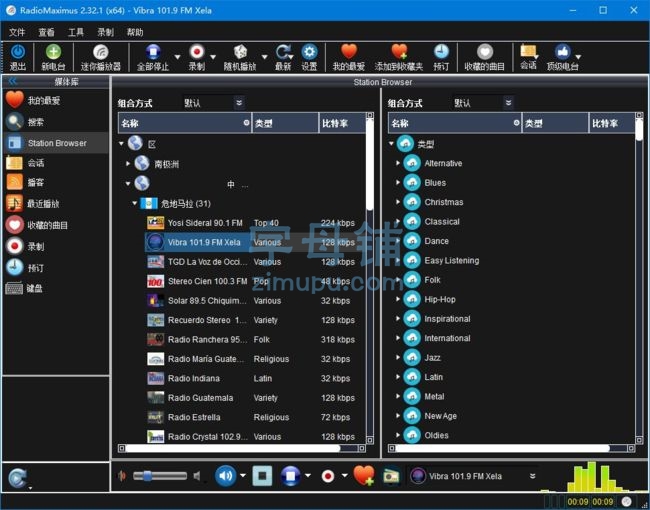Viewport: 650px width, 510px height.
Task: Open the File menu
Action: tap(17, 32)
